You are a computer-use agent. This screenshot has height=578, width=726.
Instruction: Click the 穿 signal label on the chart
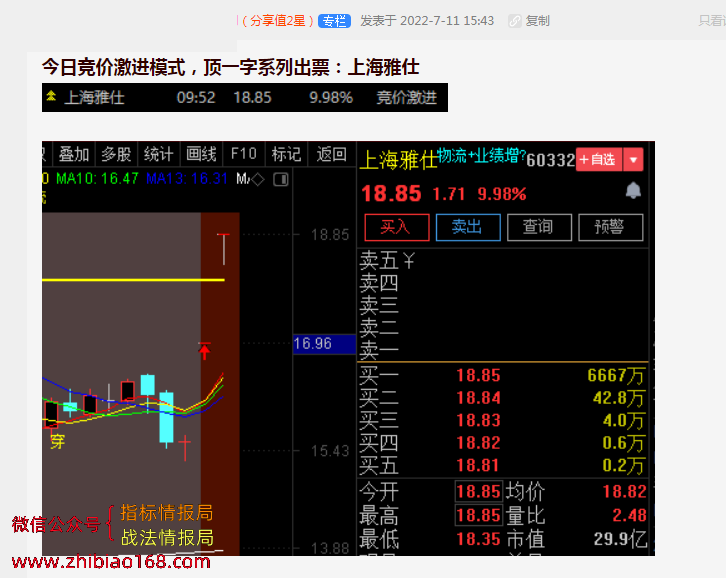[57, 442]
